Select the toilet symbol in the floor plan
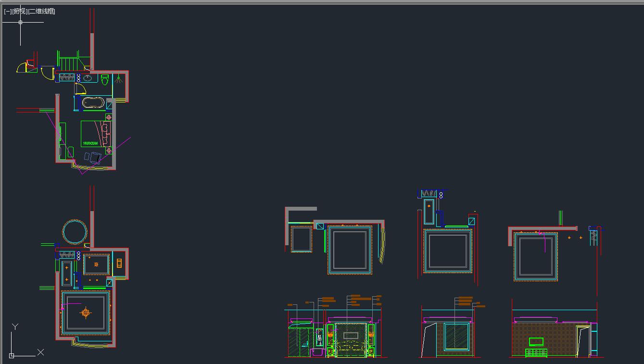The width and height of the screenshot is (644, 364). 105,79
